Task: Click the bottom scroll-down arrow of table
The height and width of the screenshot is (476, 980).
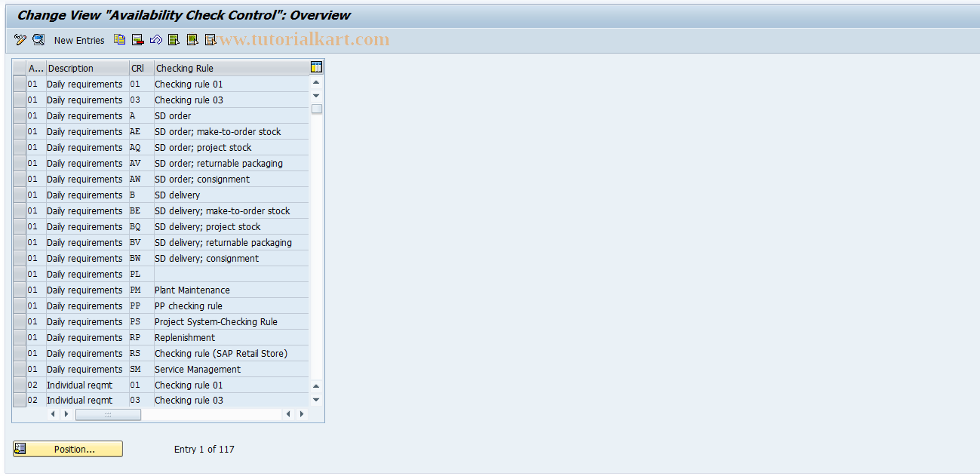Action: click(x=316, y=400)
